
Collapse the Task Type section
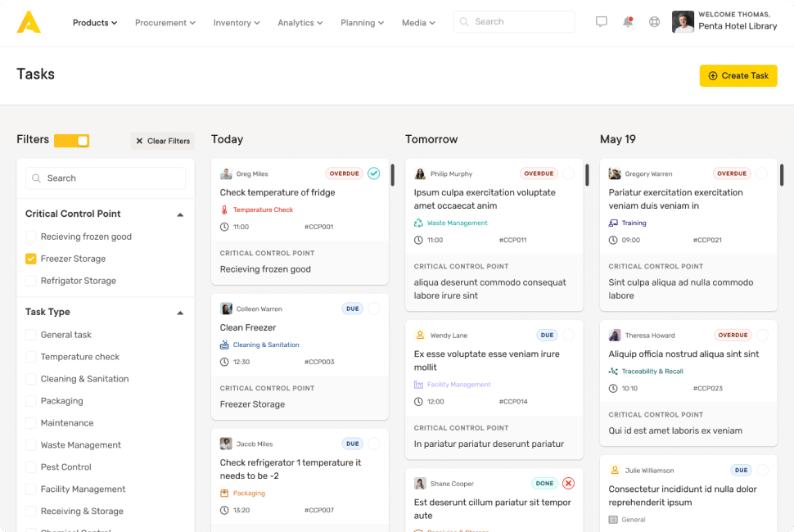click(180, 313)
